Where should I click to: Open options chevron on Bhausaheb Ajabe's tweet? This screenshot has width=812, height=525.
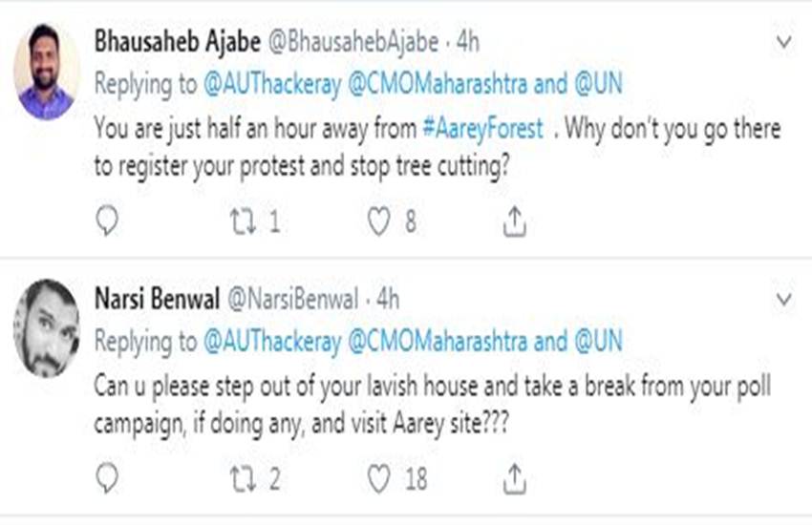pos(783,43)
